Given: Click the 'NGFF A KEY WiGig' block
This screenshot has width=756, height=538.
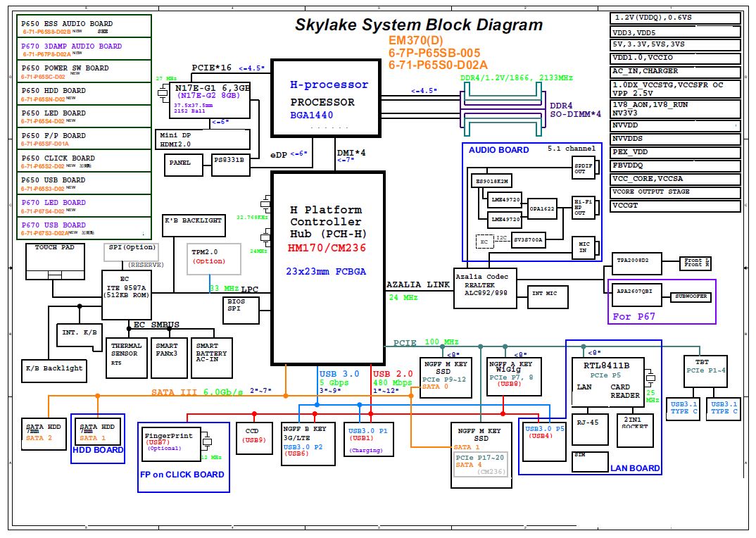Looking at the screenshot, I should (x=514, y=377).
